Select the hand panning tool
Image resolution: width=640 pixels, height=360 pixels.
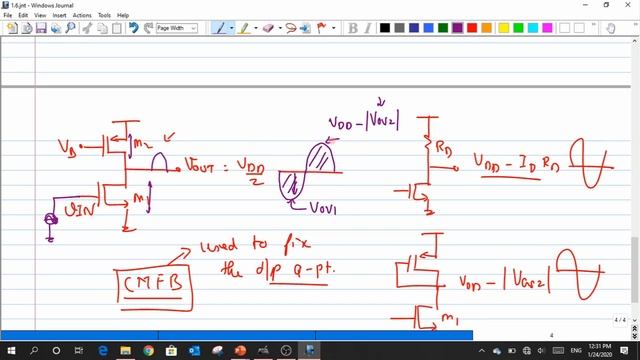[x=611, y=28]
